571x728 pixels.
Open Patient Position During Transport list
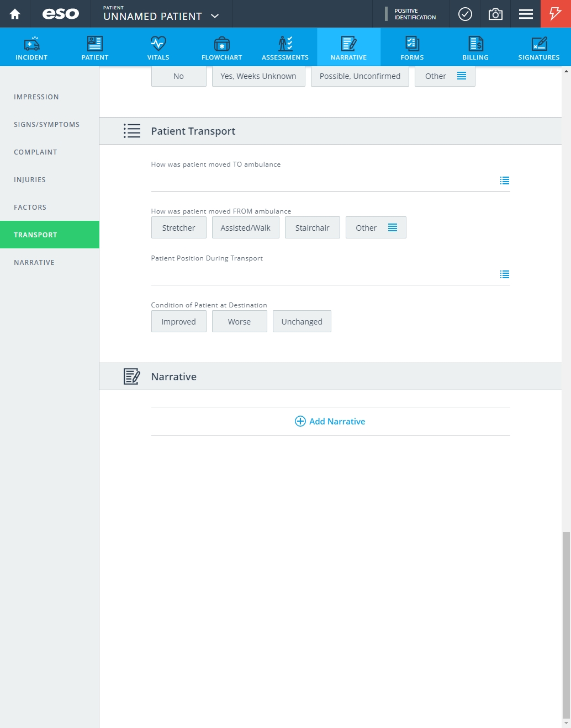pyautogui.click(x=505, y=274)
